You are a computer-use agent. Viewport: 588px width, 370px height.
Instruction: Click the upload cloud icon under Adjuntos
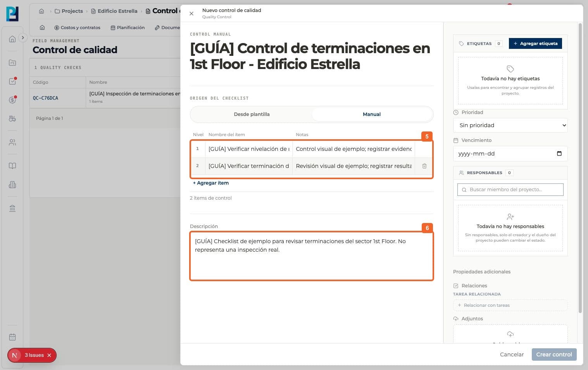tap(510, 334)
